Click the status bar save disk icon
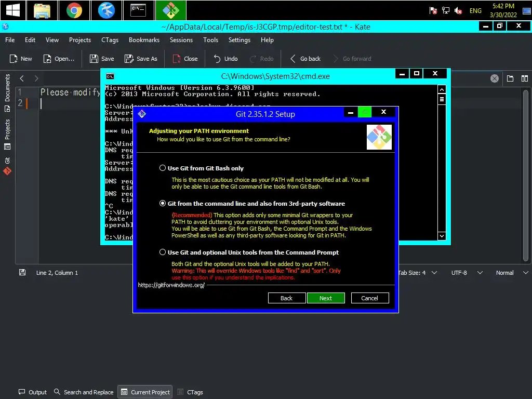This screenshot has width=532, height=399. 22,272
